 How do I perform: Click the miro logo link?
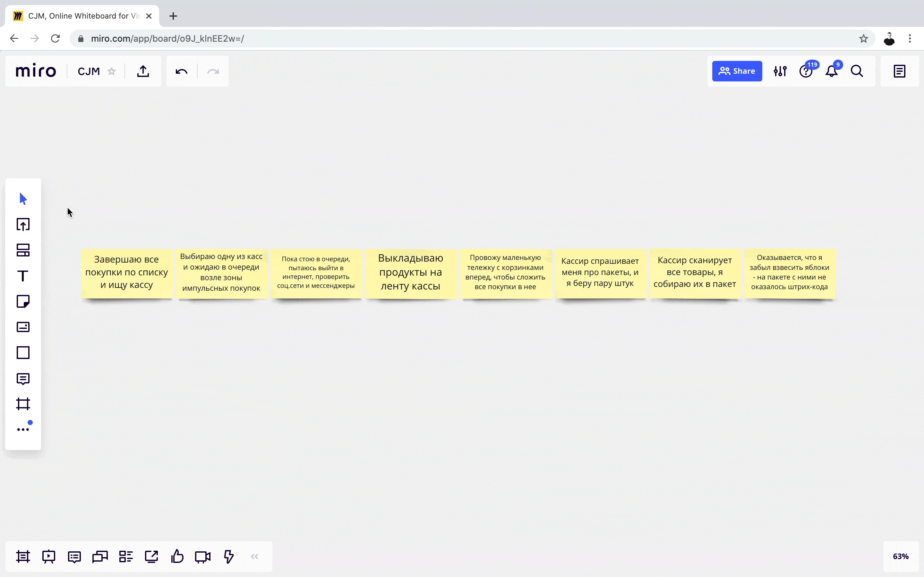click(36, 71)
